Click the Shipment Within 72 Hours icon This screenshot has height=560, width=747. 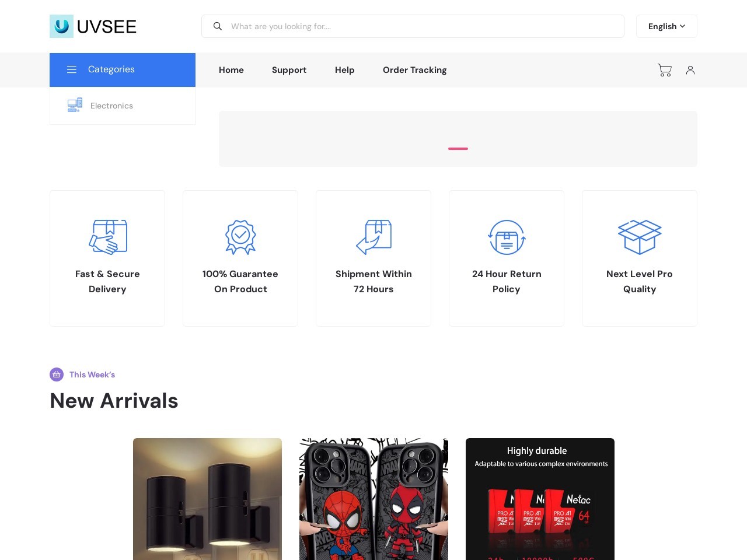point(373,237)
